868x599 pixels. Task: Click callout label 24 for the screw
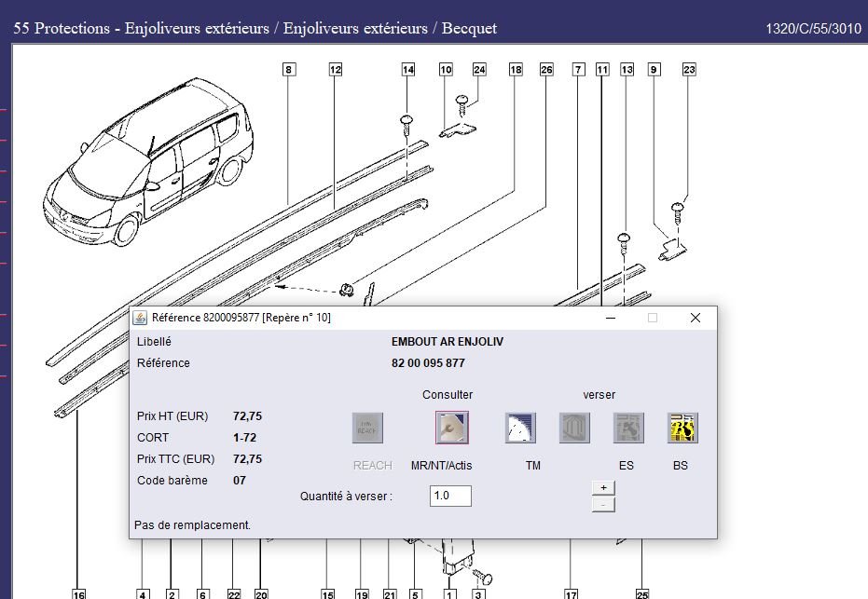pyautogui.click(x=479, y=70)
